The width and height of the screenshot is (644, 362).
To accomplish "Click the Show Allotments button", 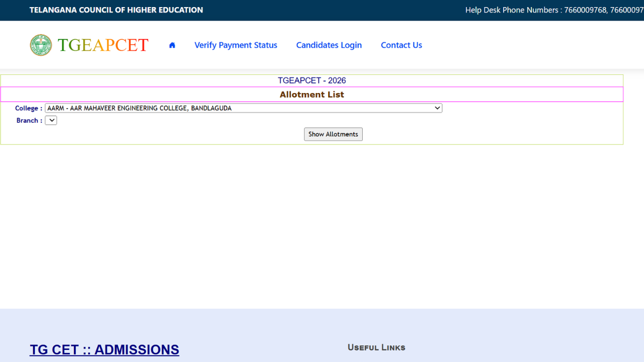I will pyautogui.click(x=333, y=134).
